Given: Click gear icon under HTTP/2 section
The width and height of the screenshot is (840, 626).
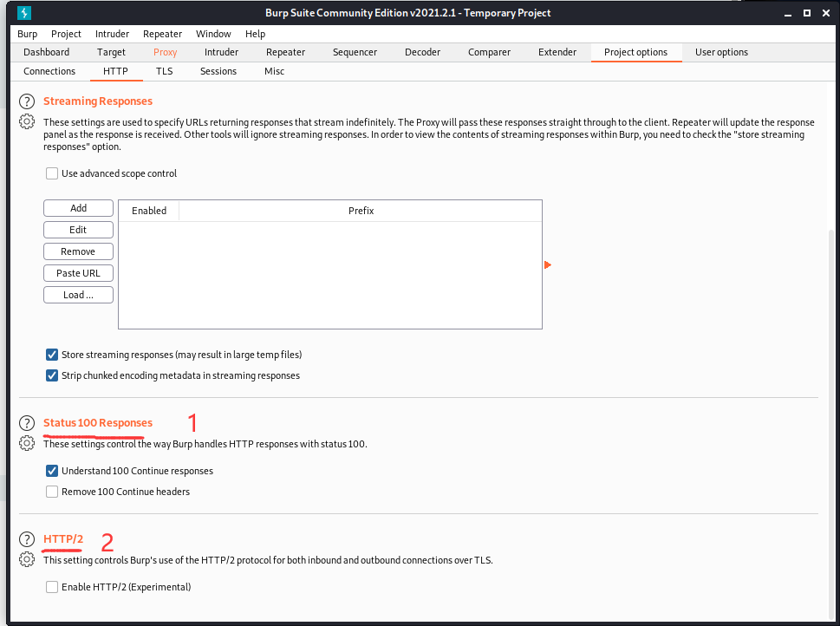Looking at the screenshot, I should point(27,559).
